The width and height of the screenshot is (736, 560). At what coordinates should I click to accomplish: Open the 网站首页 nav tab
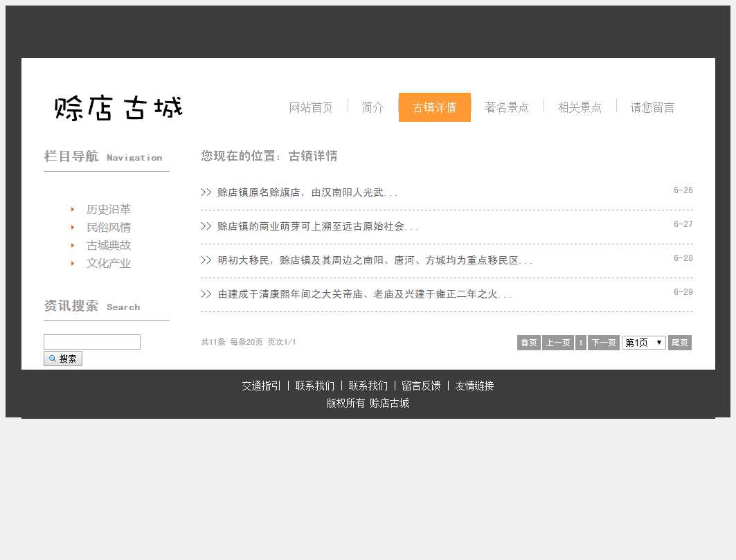pos(311,107)
